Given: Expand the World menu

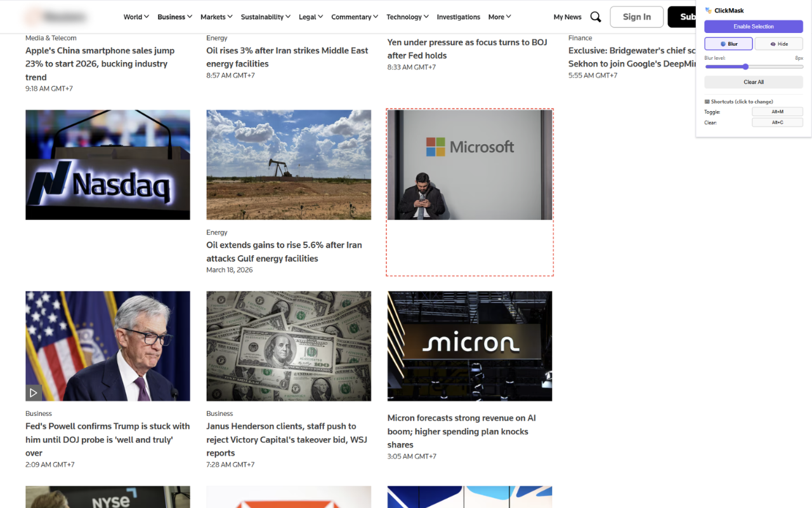Looking at the screenshot, I should point(136,17).
